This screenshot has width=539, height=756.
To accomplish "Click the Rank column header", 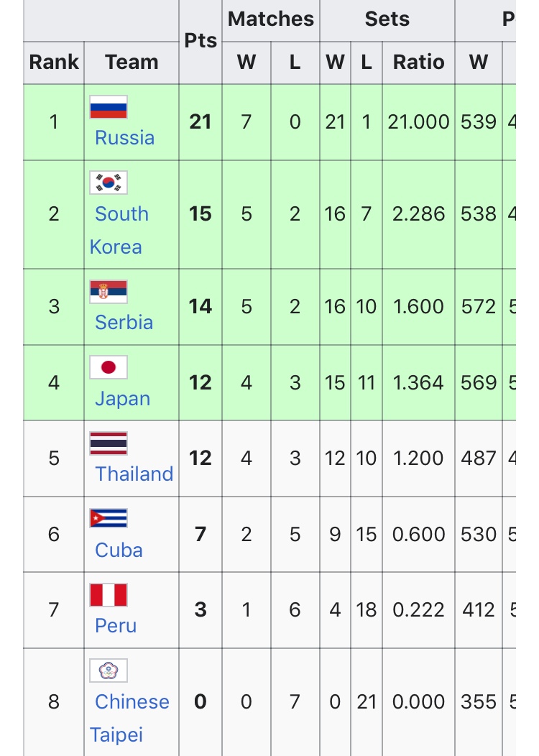I will tap(54, 63).
